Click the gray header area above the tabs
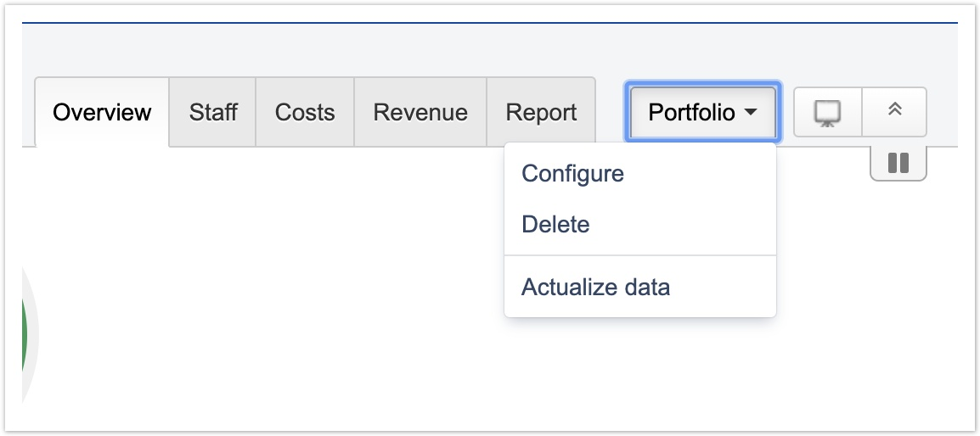980x436 pixels. (340, 51)
